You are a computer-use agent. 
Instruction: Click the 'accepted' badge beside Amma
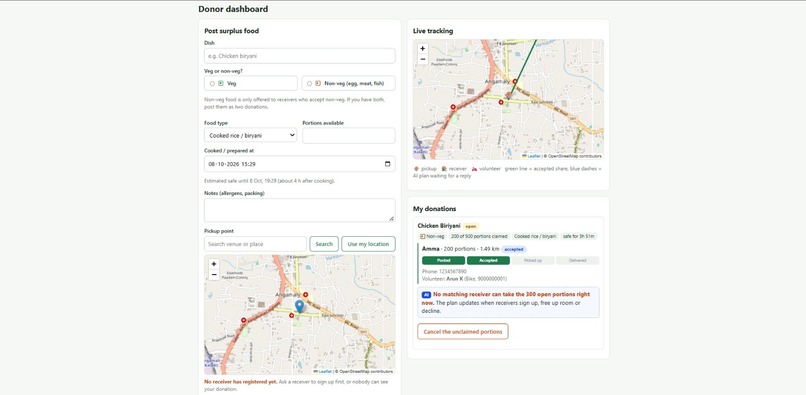coord(514,249)
